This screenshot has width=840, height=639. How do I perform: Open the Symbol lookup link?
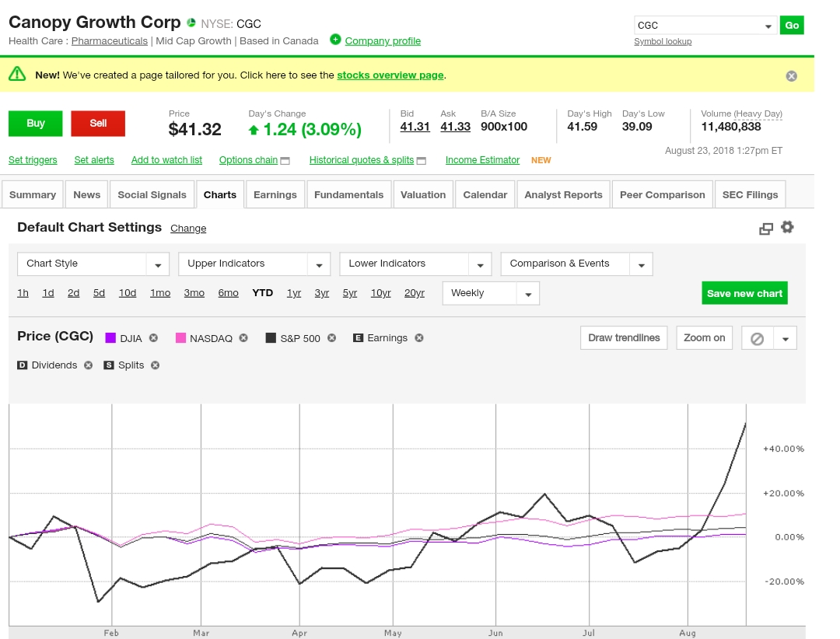[x=663, y=42]
